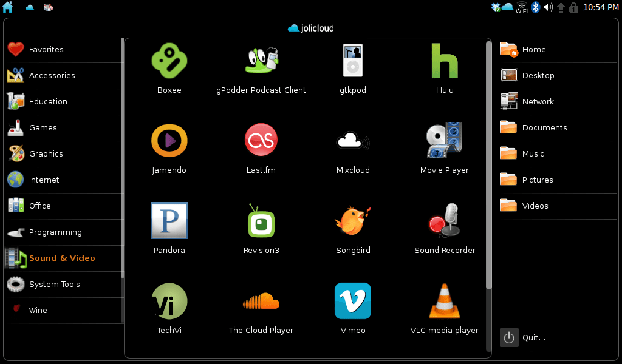This screenshot has width=622, height=364.
Task: Click the Bluetooth icon in the system tray
Action: point(535,7)
